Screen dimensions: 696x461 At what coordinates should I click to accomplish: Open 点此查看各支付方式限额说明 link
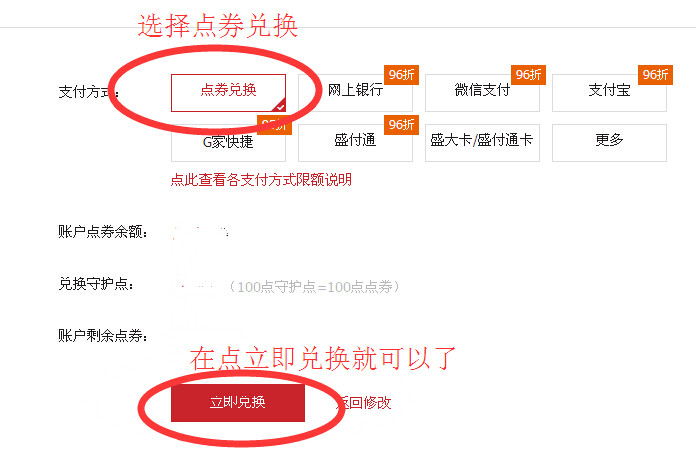261,180
